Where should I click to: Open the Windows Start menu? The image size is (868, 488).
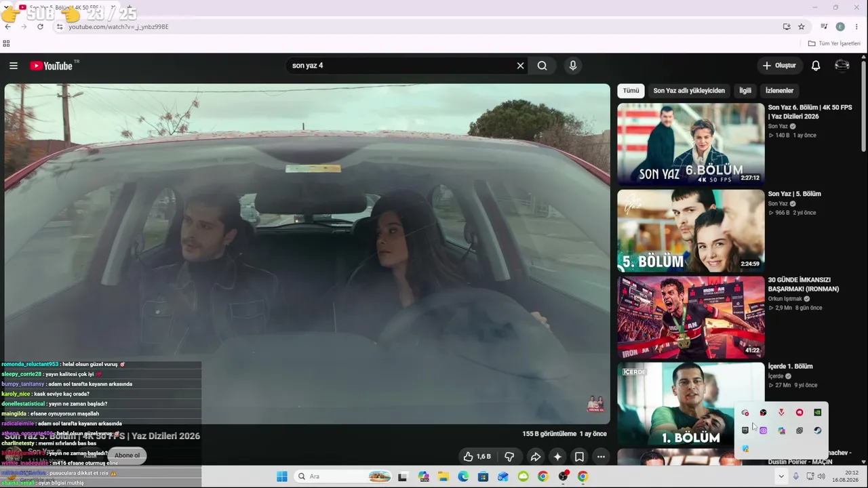click(282, 476)
